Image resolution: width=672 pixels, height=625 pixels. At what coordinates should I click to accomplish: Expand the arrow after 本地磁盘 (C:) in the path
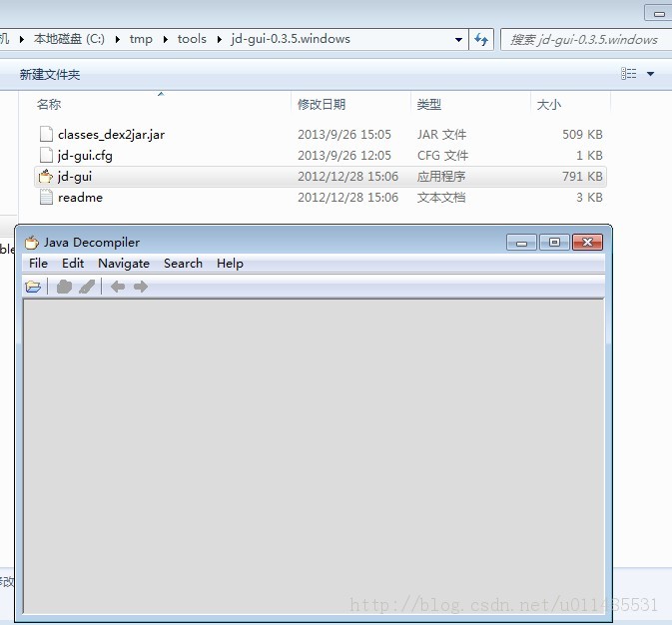pyautogui.click(x=118, y=40)
